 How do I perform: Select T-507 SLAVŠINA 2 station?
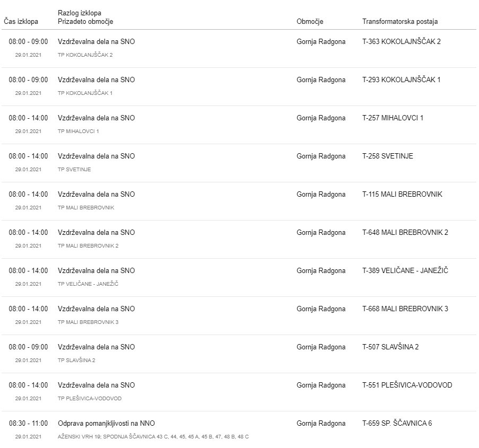click(390, 347)
